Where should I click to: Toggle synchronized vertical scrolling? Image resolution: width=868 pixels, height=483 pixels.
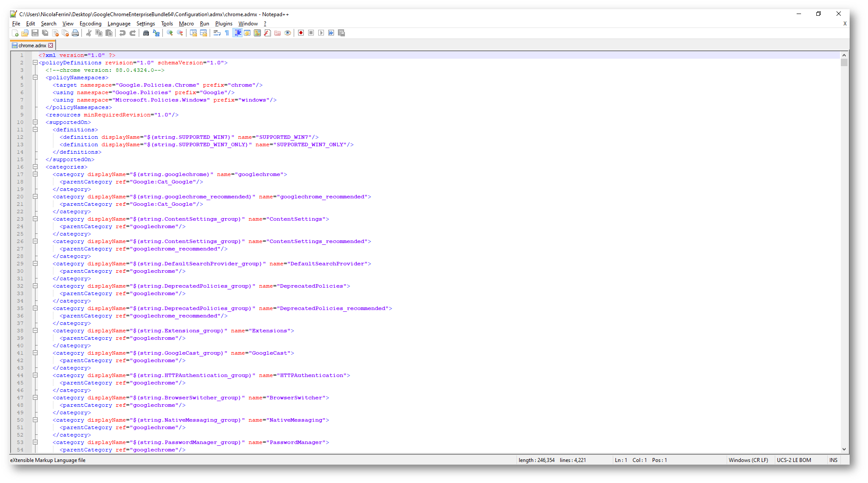193,33
